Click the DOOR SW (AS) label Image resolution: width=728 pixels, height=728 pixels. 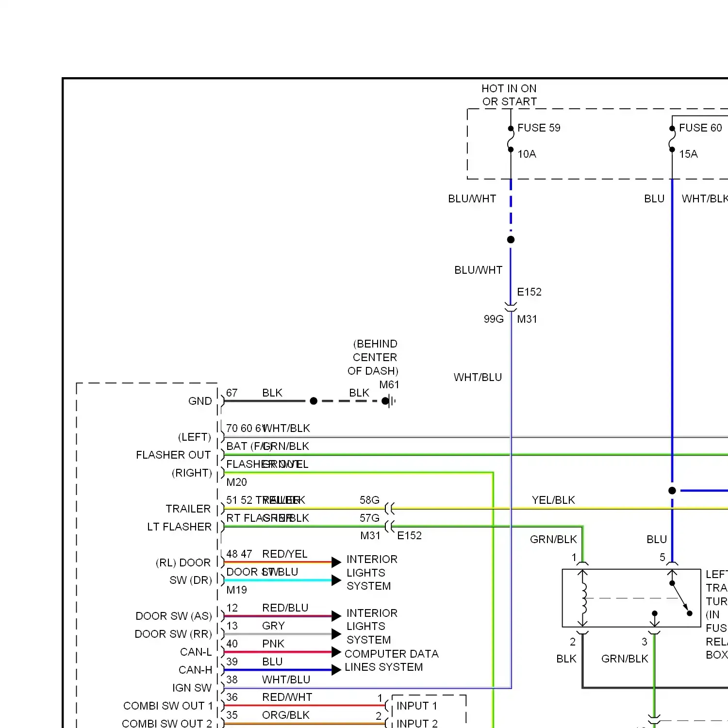(x=174, y=616)
